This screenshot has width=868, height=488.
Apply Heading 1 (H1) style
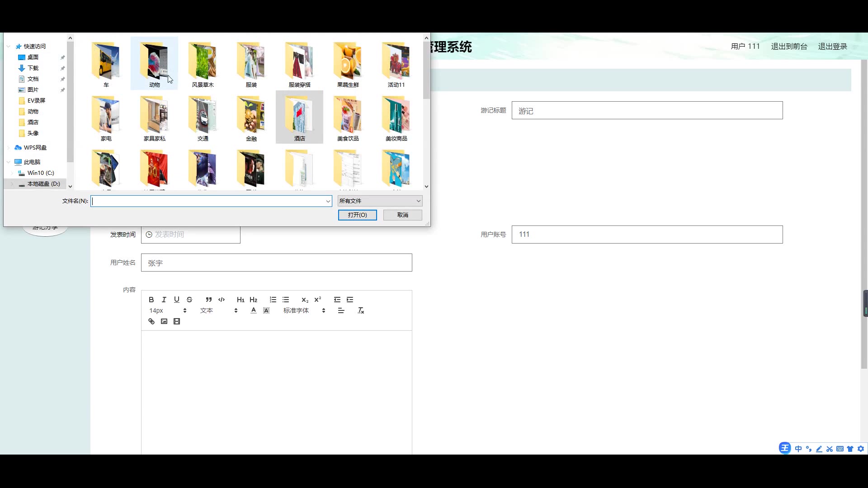point(241,300)
